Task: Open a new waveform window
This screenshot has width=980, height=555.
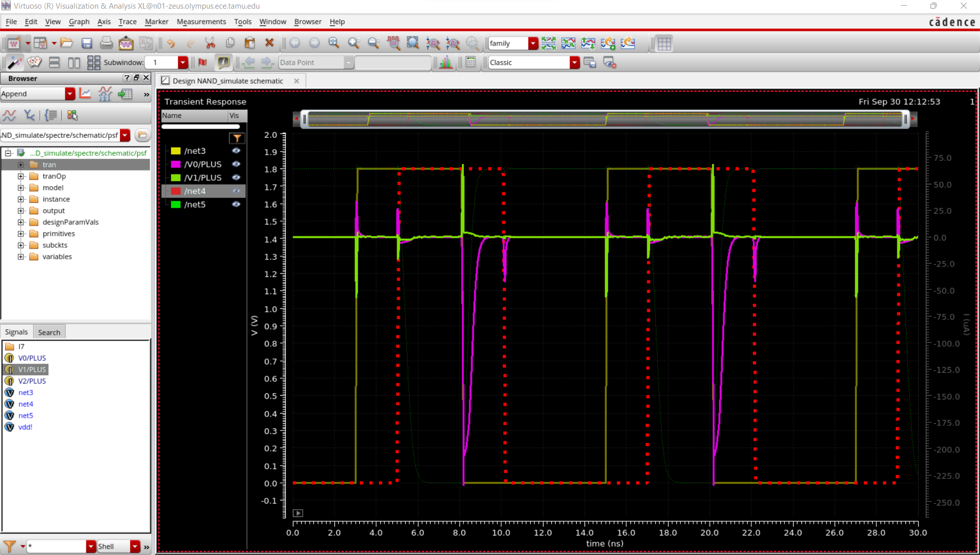Action: click(x=14, y=43)
